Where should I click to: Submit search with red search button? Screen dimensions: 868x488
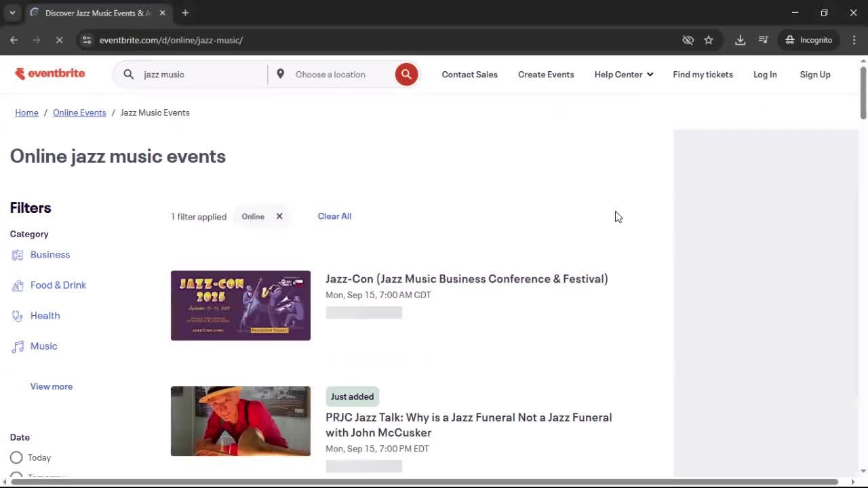(406, 75)
